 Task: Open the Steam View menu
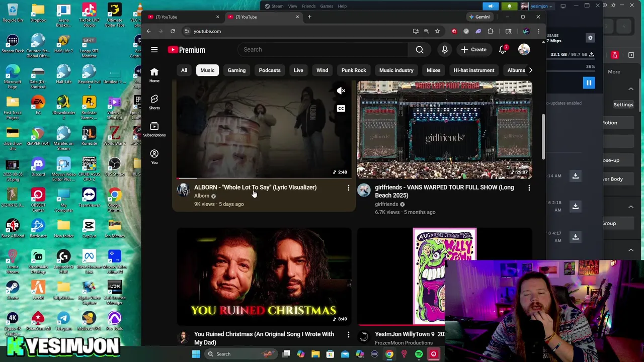(x=292, y=6)
